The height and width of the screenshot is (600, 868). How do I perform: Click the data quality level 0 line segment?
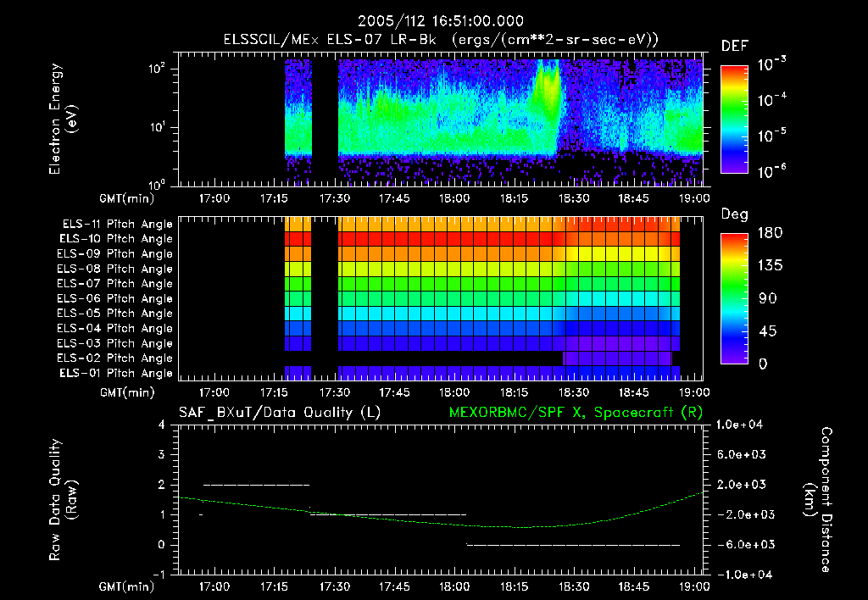[573, 545]
